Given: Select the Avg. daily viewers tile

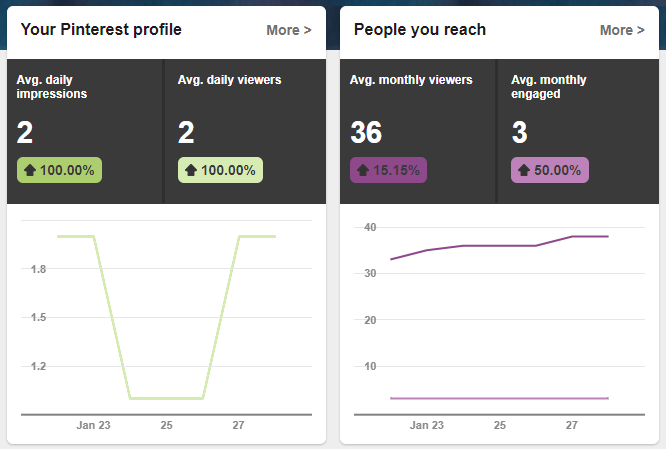Looking at the screenshot, I should [245, 130].
